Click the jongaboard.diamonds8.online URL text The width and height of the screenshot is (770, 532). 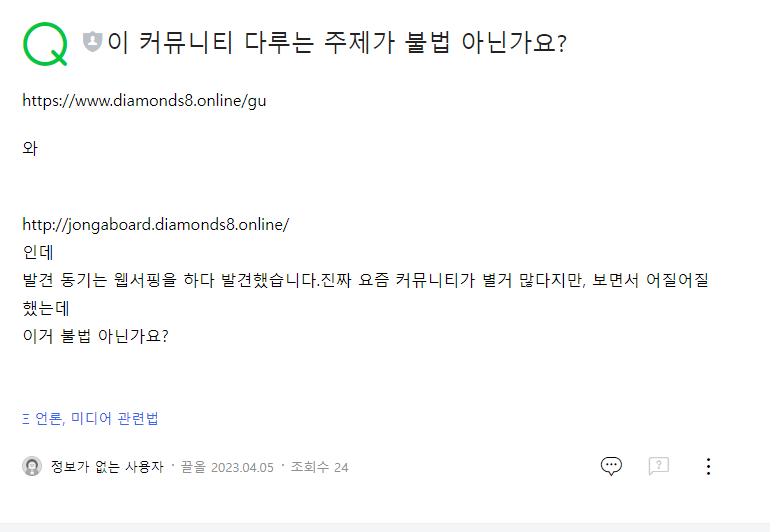155,225
